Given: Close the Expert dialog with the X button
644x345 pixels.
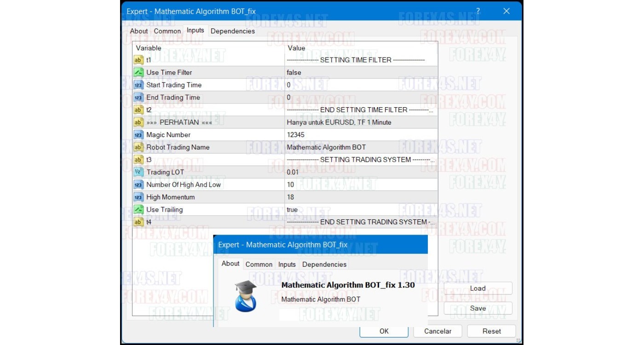Looking at the screenshot, I should coord(506,11).
